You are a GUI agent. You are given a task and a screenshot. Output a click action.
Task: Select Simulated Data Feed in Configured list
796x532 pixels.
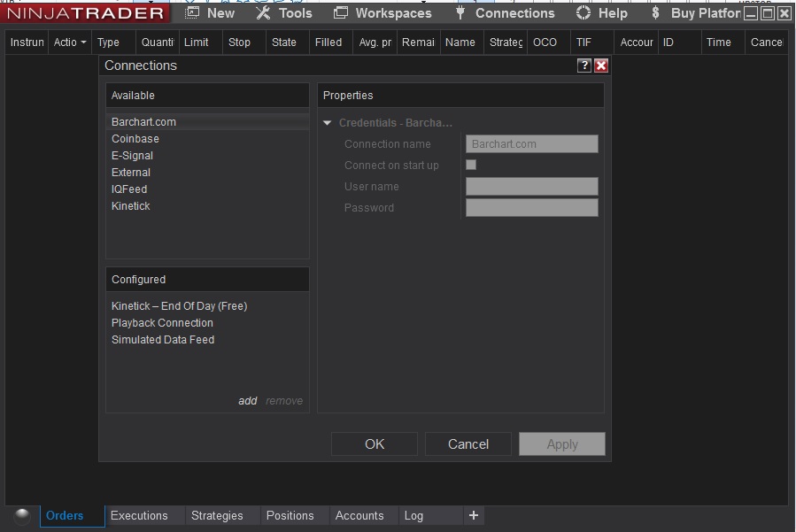pyautogui.click(x=207, y=340)
